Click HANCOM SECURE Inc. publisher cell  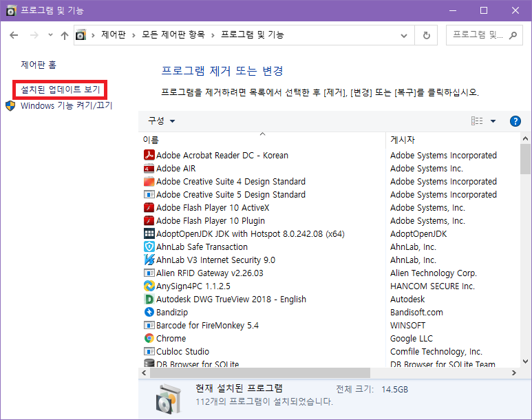pos(433,286)
